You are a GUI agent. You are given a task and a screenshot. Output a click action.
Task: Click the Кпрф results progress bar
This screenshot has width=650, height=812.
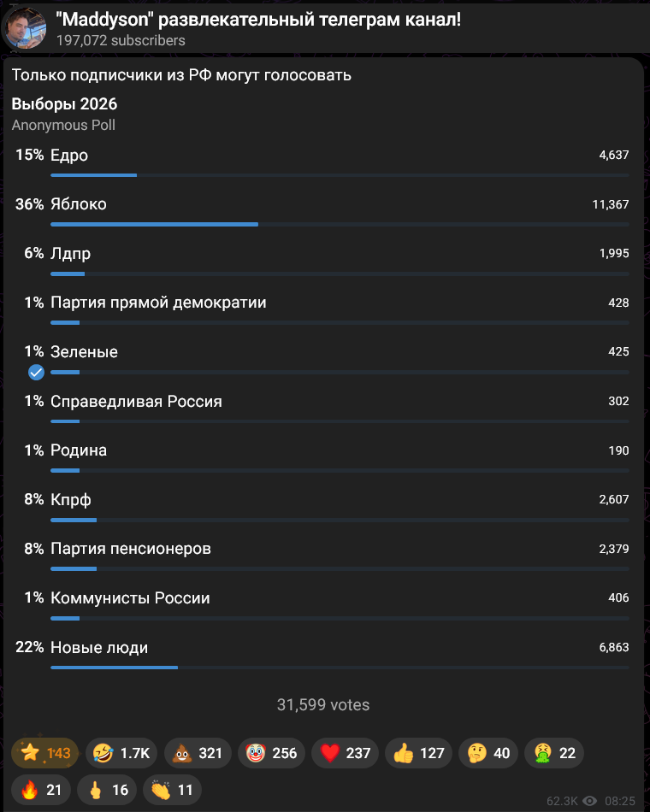click(340, 520)
